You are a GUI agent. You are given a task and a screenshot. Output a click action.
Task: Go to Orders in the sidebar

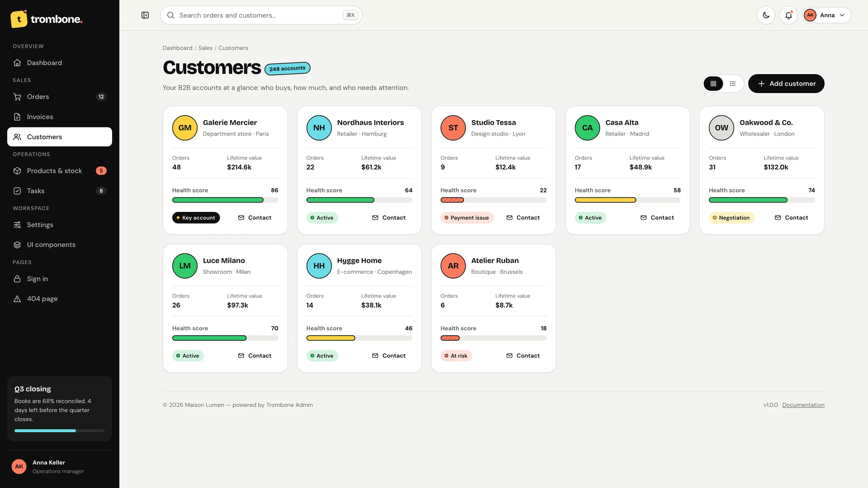(x=60, y=97)
